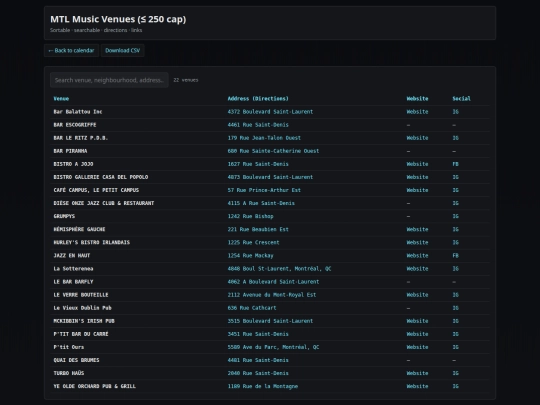Open directions to 1225 Rue Crescent
Screen dimensions: 540x405
click(253, 242)
